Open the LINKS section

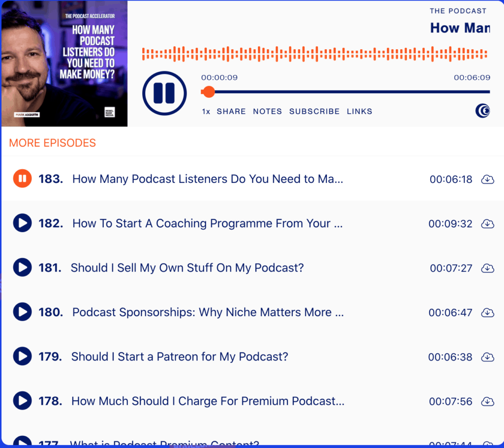tap(359, 111)
